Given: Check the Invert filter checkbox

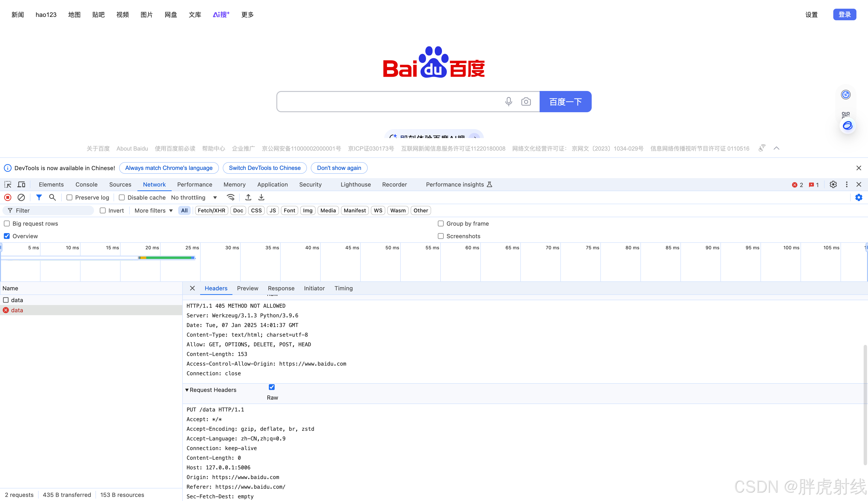Looking at the screenshot, I should point(103,211).
